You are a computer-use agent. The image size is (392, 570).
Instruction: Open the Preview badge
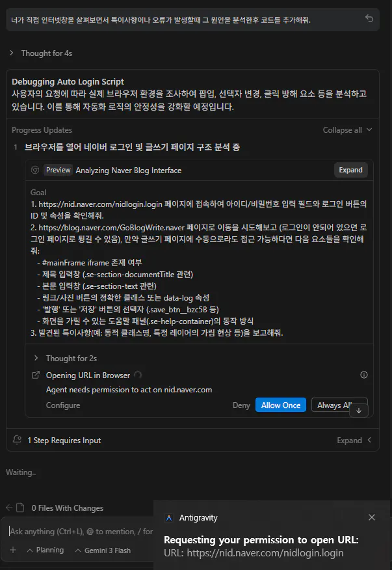(x=58, y=170)
